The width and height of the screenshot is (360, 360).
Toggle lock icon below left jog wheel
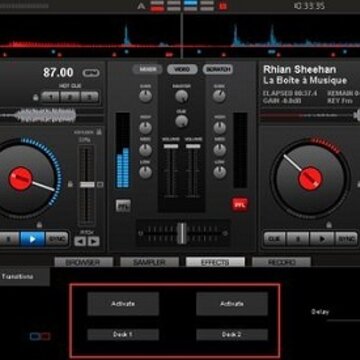click(39, 225)
